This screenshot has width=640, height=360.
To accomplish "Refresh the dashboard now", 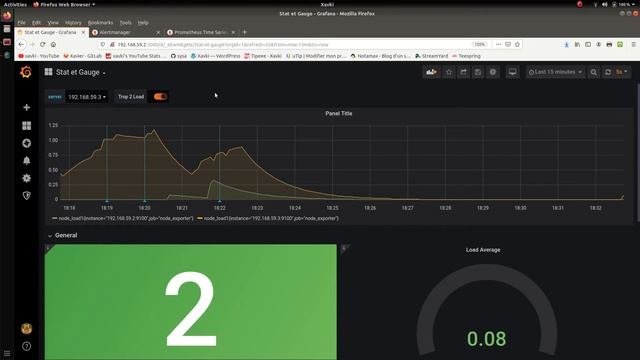I will pyautogui.click(x=608, y=72).
